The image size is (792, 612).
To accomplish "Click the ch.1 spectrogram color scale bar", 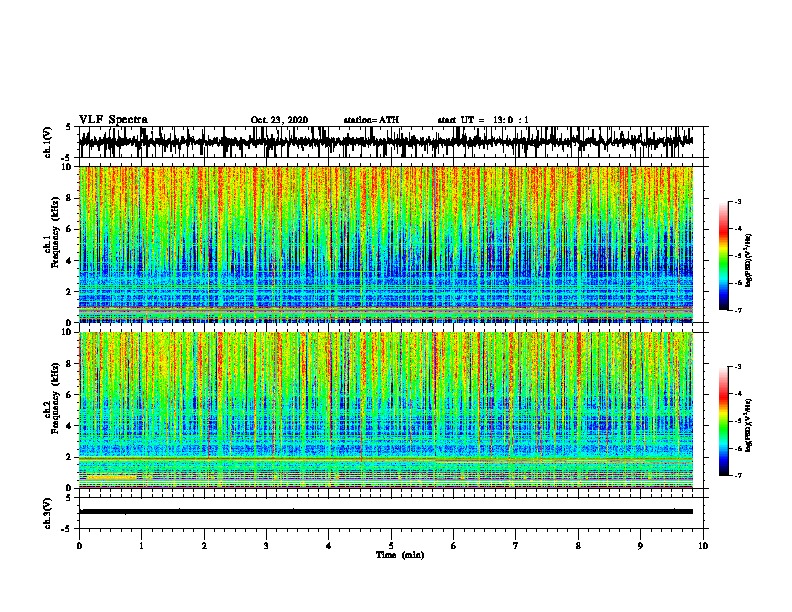I will 724,256.
